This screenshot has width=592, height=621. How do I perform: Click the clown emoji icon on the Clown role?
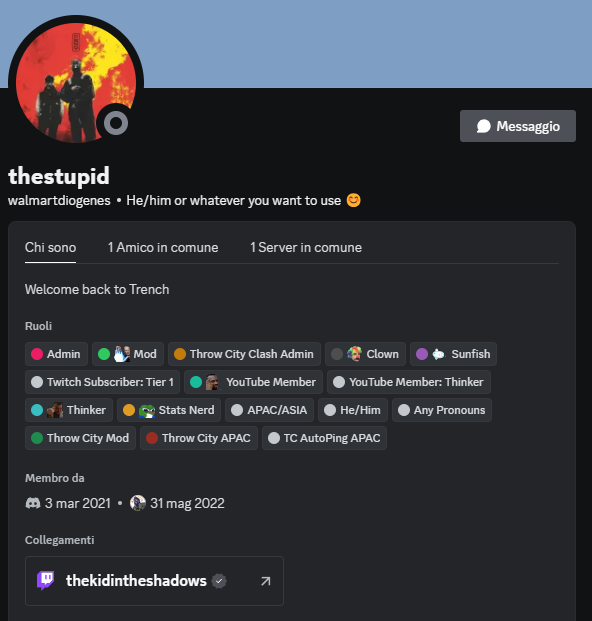tap(354, 354)
